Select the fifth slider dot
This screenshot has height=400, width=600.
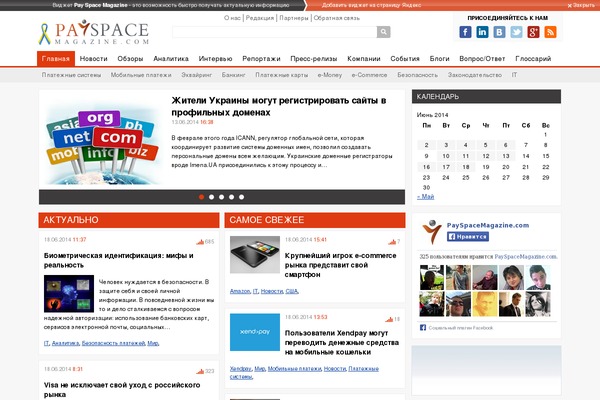click(241, 197)
